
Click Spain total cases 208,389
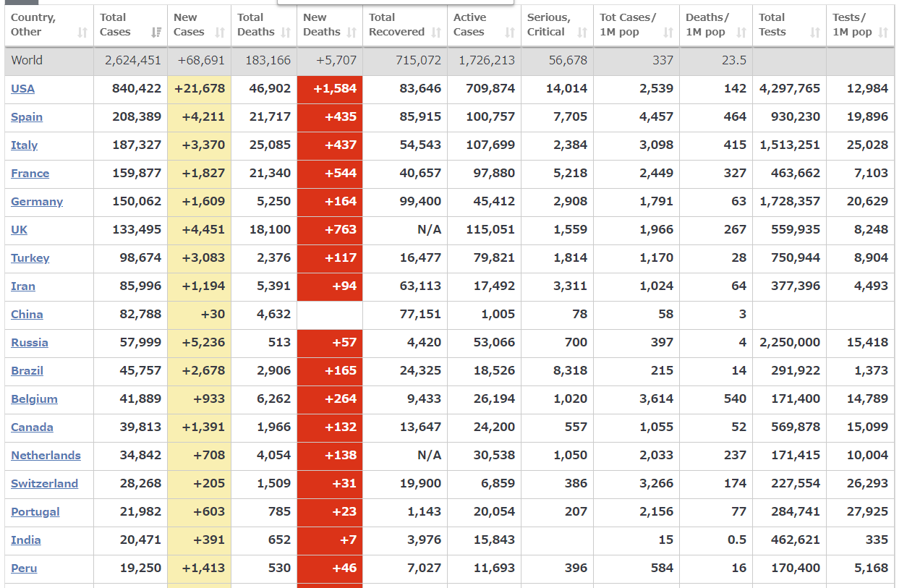point(137,116)
